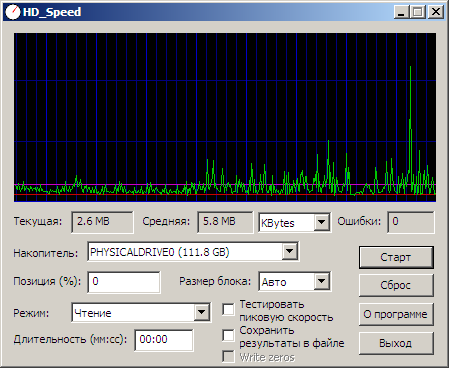Toggle 'Сохранить результаты в файле' checkbox
This screenshot has height=368, width=449.
[228, 335]
